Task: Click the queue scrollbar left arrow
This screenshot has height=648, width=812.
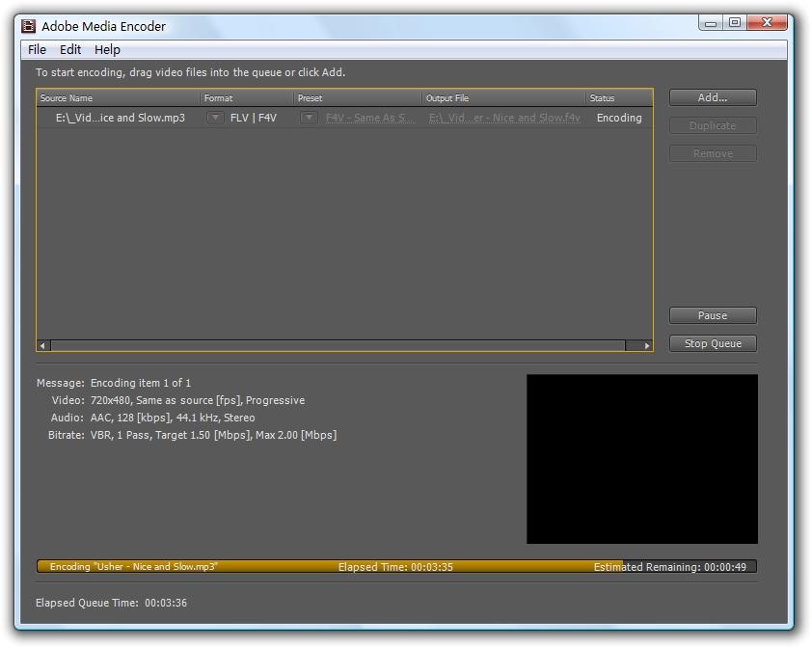Action: [43, 345]
